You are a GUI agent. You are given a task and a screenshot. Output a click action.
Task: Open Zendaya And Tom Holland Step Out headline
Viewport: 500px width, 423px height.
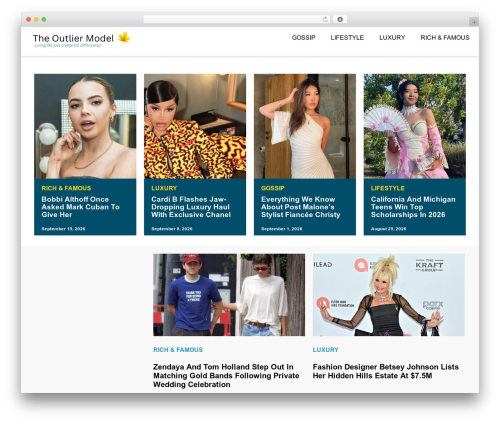[226, 376]
